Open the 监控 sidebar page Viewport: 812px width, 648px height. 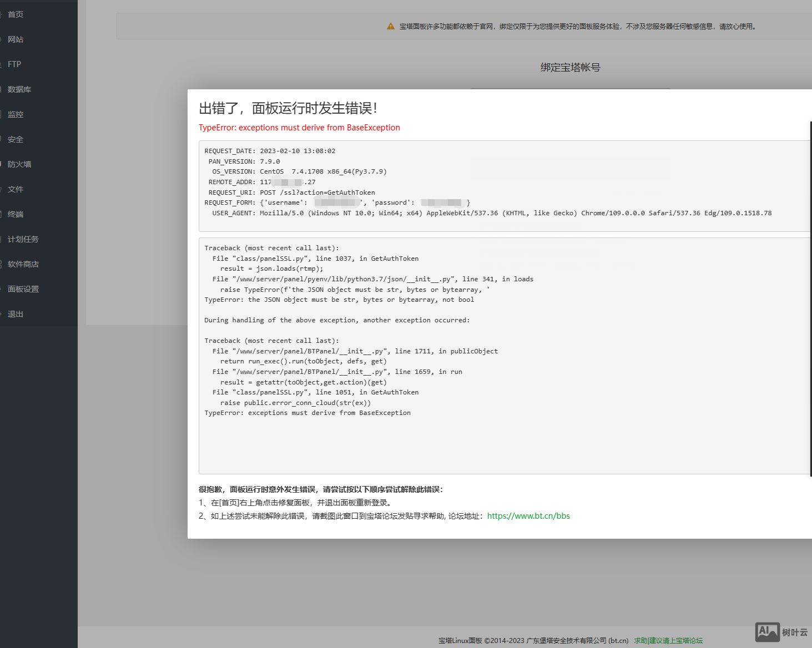(x=16, y=114)
